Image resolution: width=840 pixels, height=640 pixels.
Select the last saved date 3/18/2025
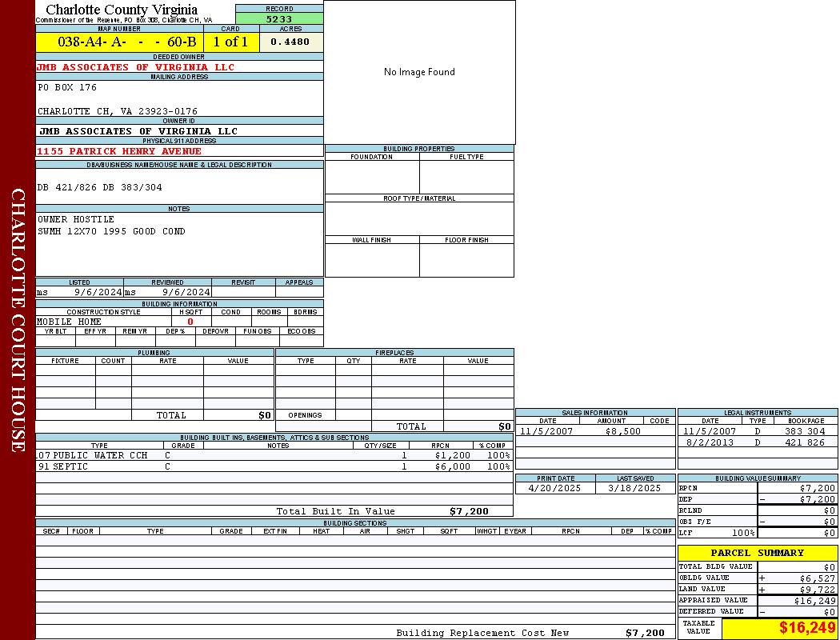click(634, 488)
